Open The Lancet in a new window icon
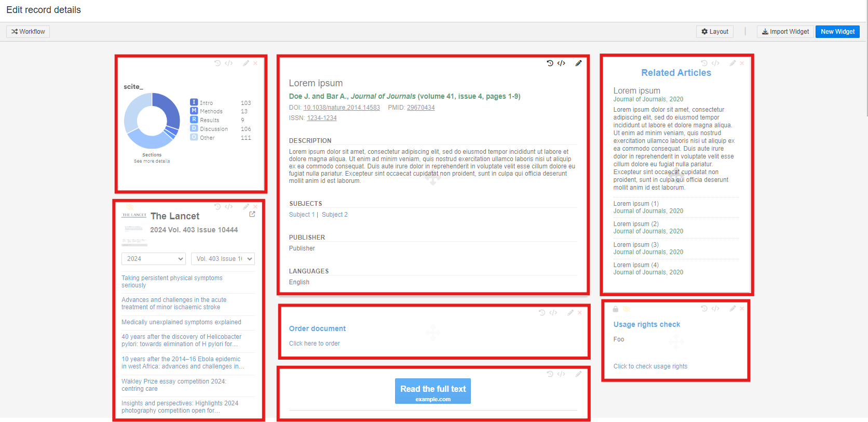 click(x=252, y=214)
